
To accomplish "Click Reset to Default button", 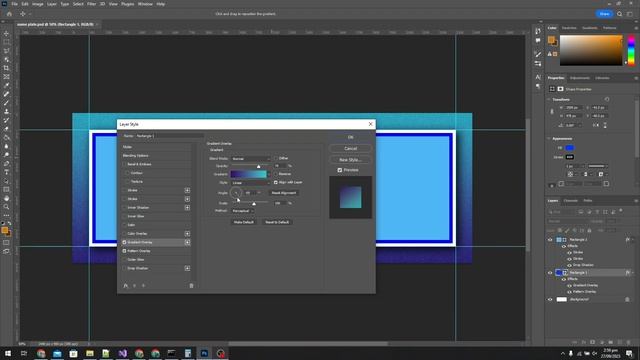I will [277, 222].
